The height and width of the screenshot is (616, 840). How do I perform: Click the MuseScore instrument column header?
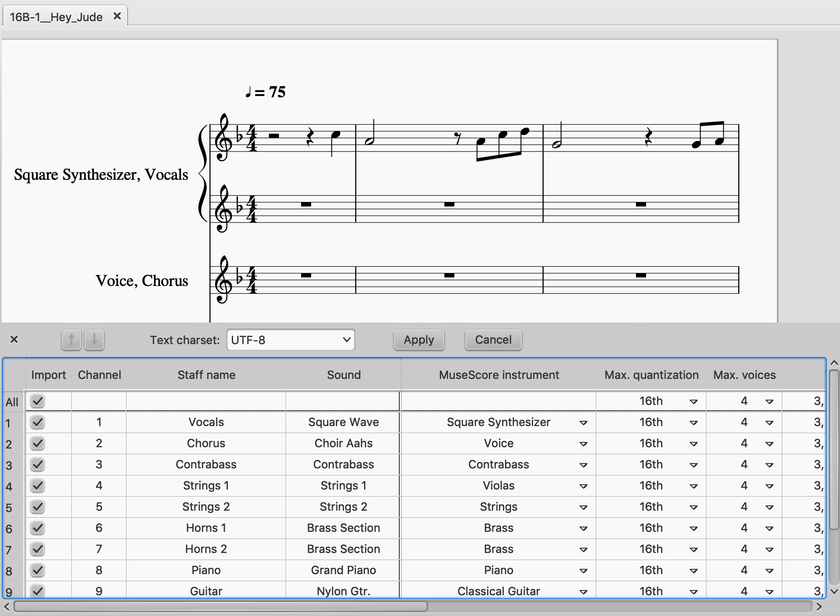pyautogui.click(x=498, y=375)
